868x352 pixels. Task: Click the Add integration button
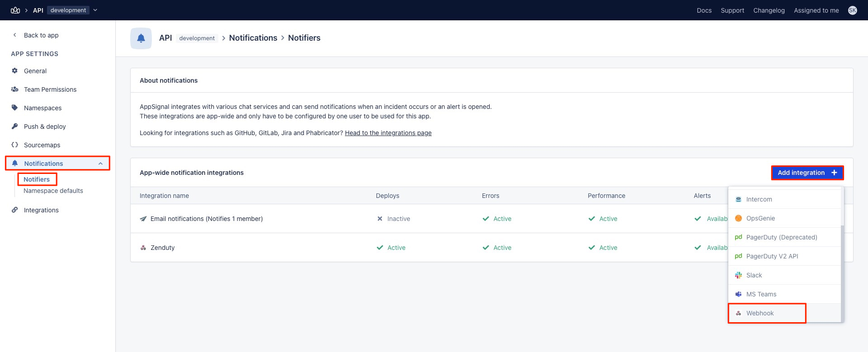807,173
